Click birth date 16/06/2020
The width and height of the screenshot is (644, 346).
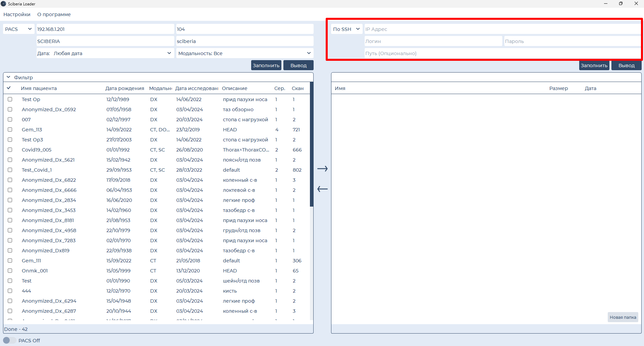(119, 200)
